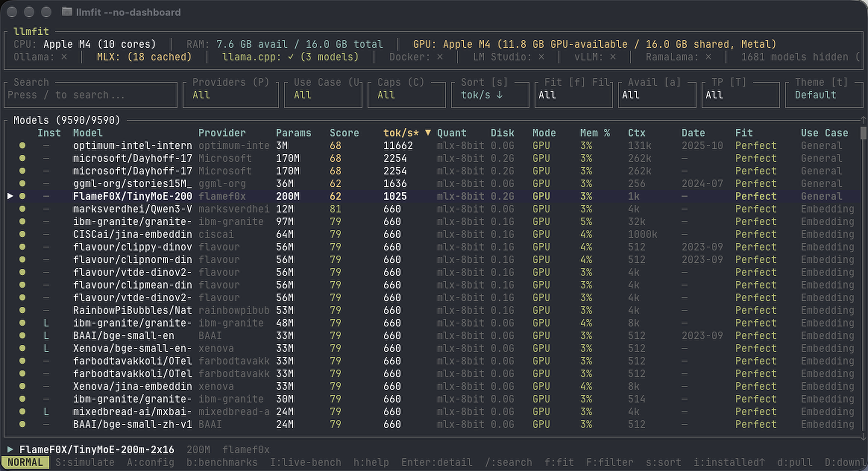Sort by the Score column header
868x471 pixels.
point(344,133)
